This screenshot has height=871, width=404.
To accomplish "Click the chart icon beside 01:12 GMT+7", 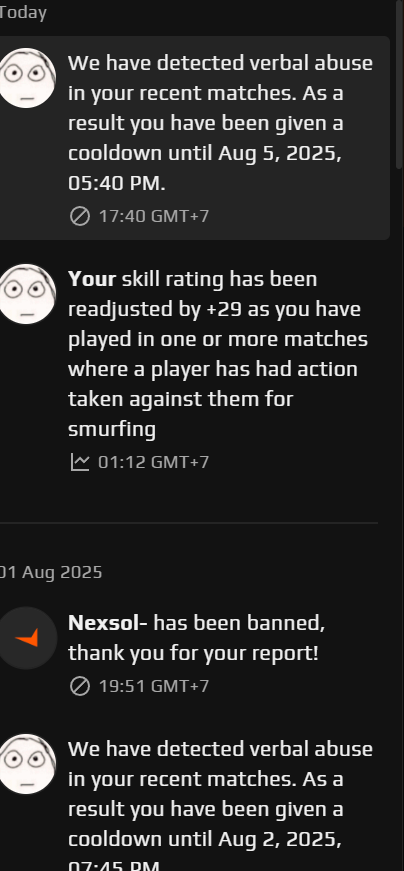I will [x=80, y=462].
